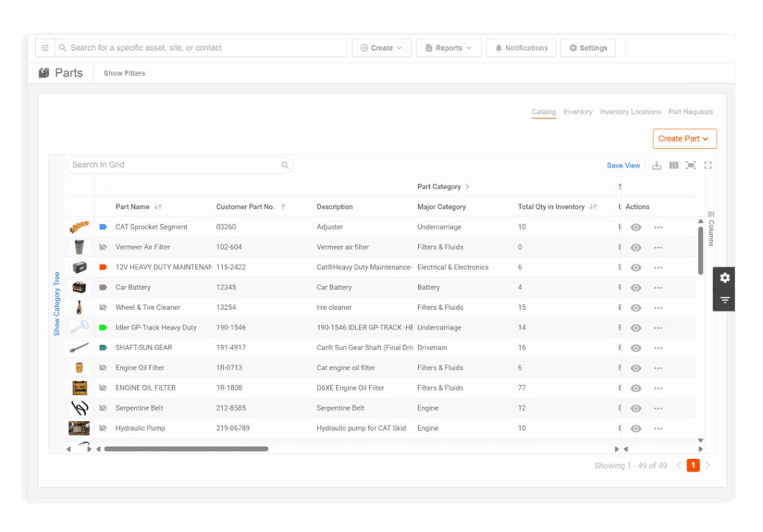
Task: Click the eye icon for Hydraulic Pump
Action: pos(636,428)
